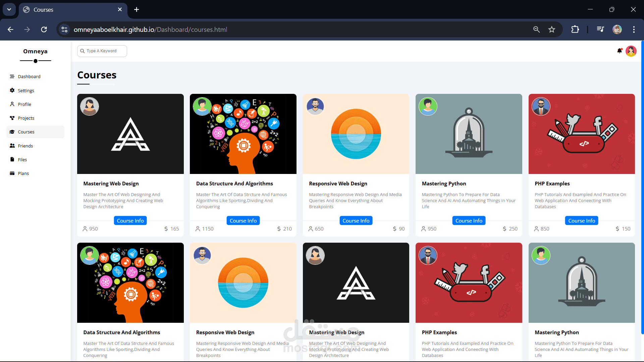Click Course Info for Mastering Web Design

(x=130, y=221)
